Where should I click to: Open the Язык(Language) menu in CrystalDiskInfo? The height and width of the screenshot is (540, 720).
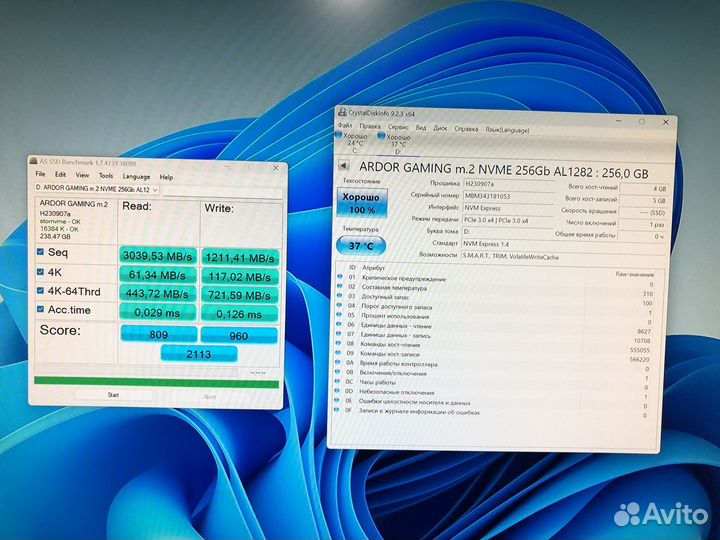(x=507, y=130)
